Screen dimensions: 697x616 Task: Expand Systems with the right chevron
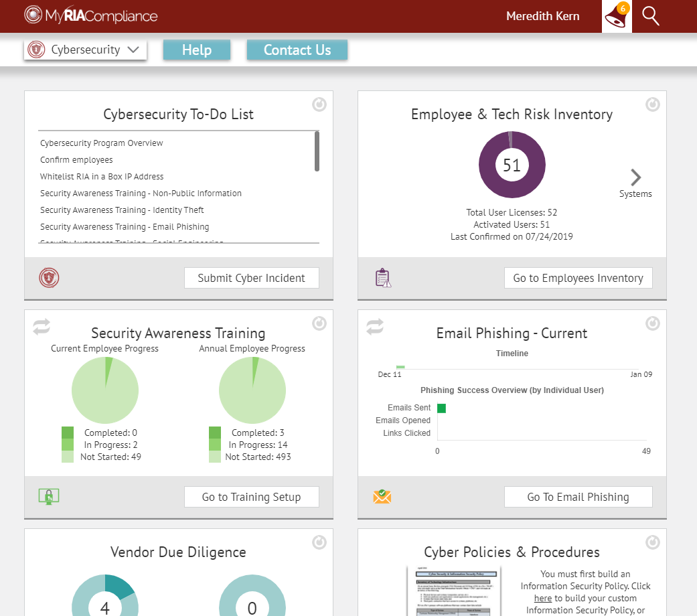(x=635, y=178)
